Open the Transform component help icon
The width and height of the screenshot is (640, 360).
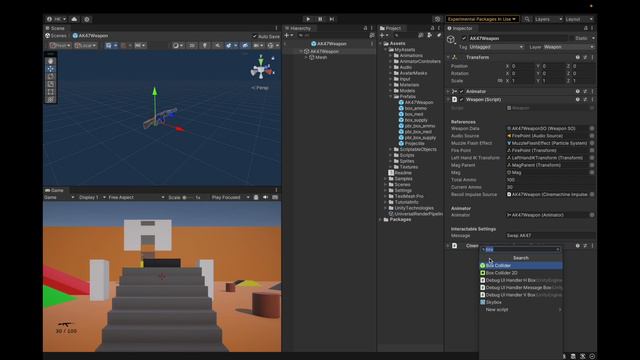[578, 58]
